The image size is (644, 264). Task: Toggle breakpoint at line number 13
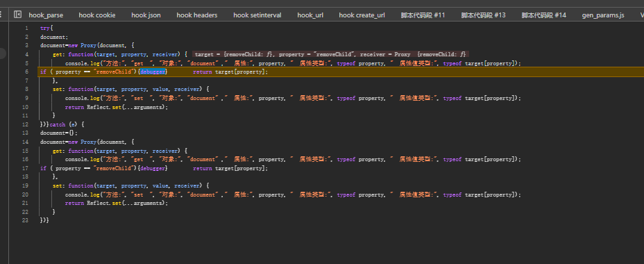tap(26, 133)
